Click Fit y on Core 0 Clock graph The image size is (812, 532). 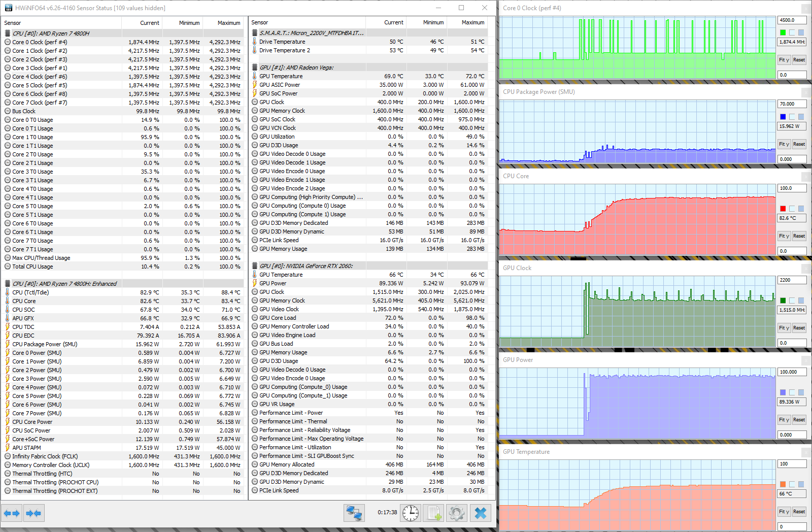(x=784, y=60)
